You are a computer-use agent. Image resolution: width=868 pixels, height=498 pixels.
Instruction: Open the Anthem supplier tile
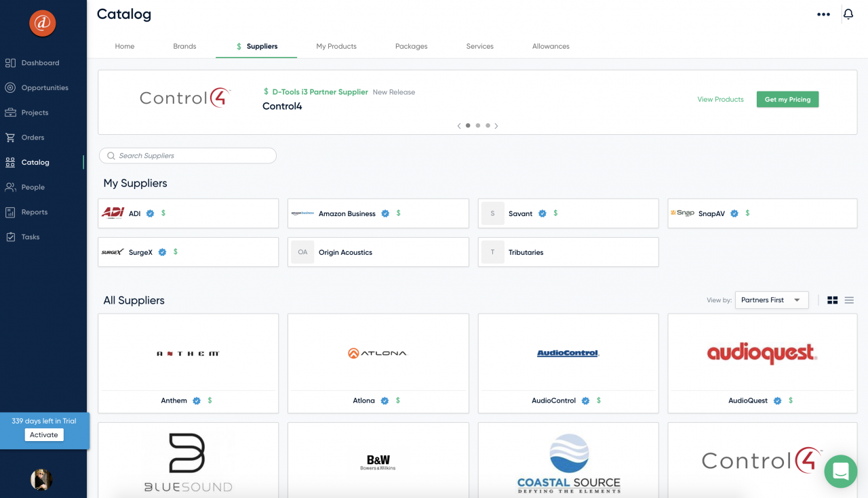(189, 363)
